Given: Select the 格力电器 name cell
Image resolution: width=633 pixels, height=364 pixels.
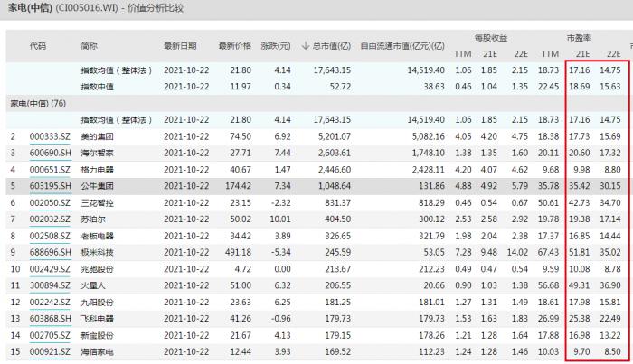Looking at the screenshot, I should 98,170.
